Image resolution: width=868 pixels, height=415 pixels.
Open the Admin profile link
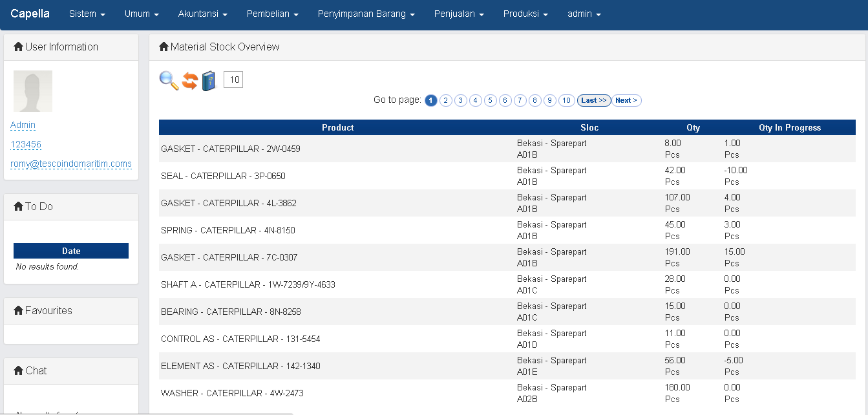pyautogui.click(x=23, y=125)
